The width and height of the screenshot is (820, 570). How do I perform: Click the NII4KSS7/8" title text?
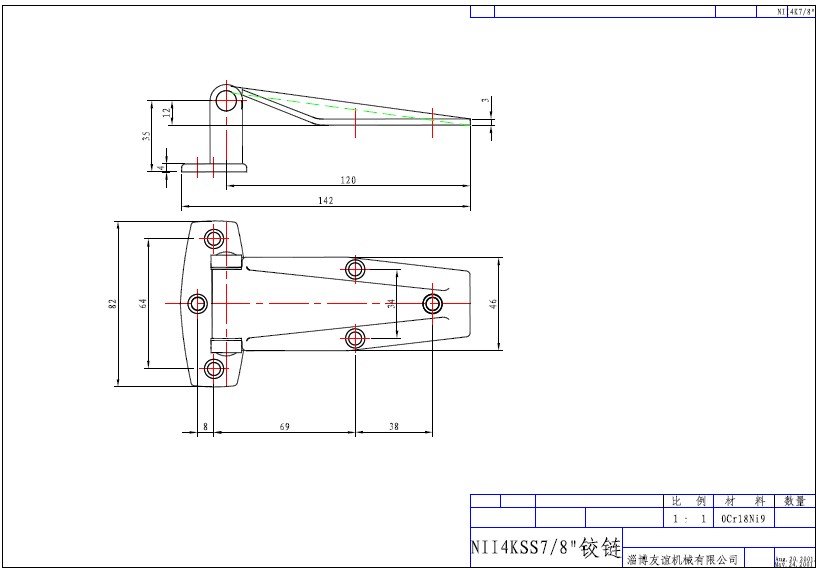click(x=546, y=548)
